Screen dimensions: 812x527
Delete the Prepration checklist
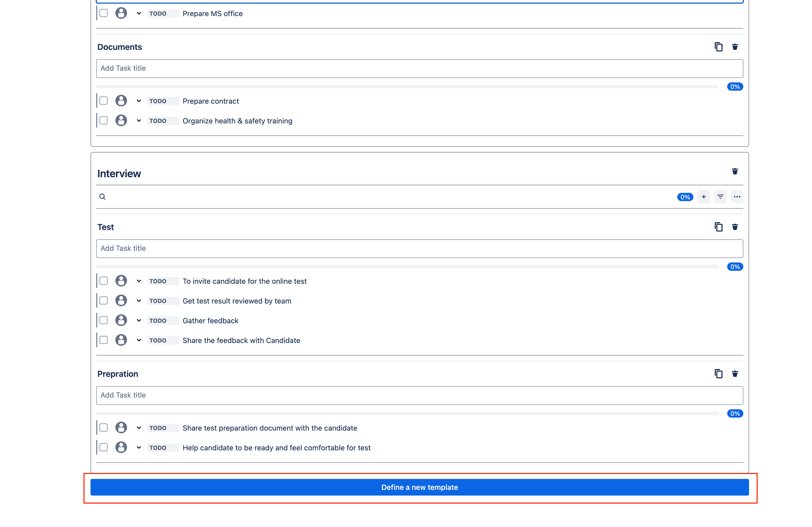(735, 374)
